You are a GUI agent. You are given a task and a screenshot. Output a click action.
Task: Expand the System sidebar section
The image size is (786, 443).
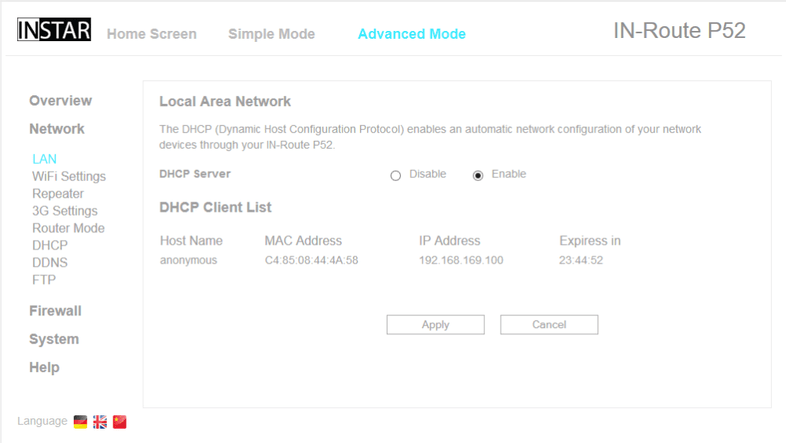(54, 339)
